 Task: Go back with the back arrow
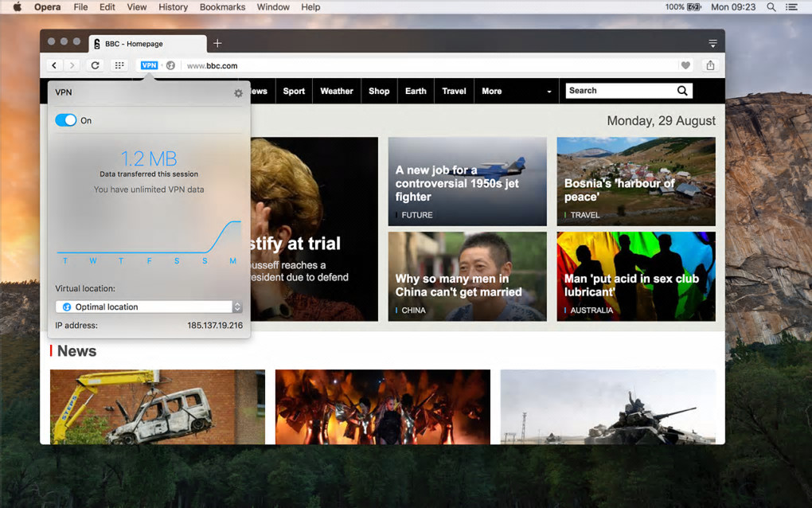(54, 65)
